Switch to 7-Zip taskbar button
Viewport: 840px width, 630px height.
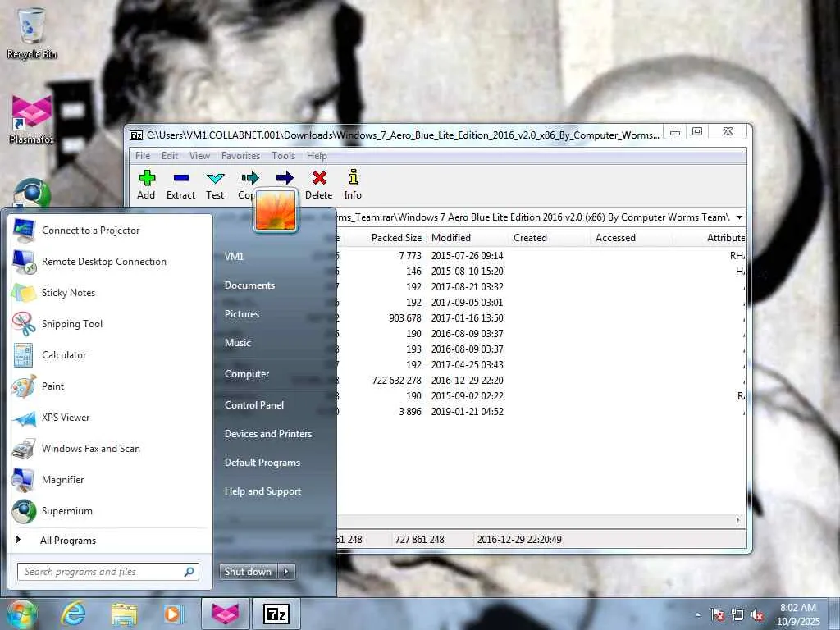[276, 614]
